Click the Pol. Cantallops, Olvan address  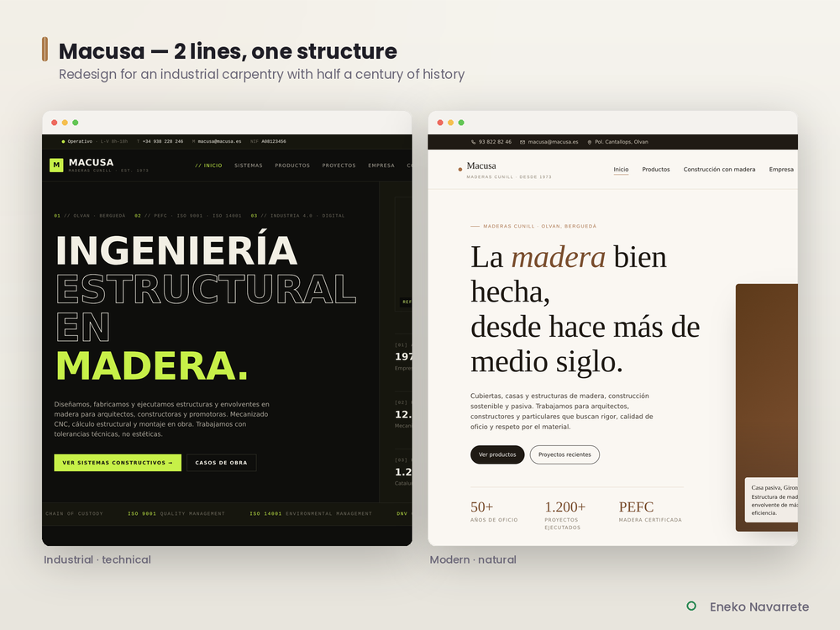tap(622, 142)
